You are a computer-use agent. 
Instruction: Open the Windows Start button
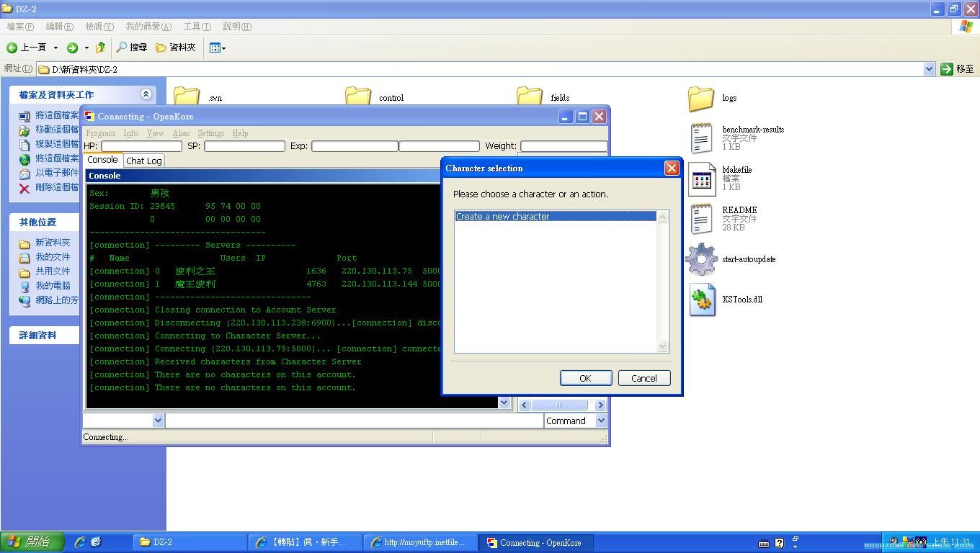[x=32, y=542]
